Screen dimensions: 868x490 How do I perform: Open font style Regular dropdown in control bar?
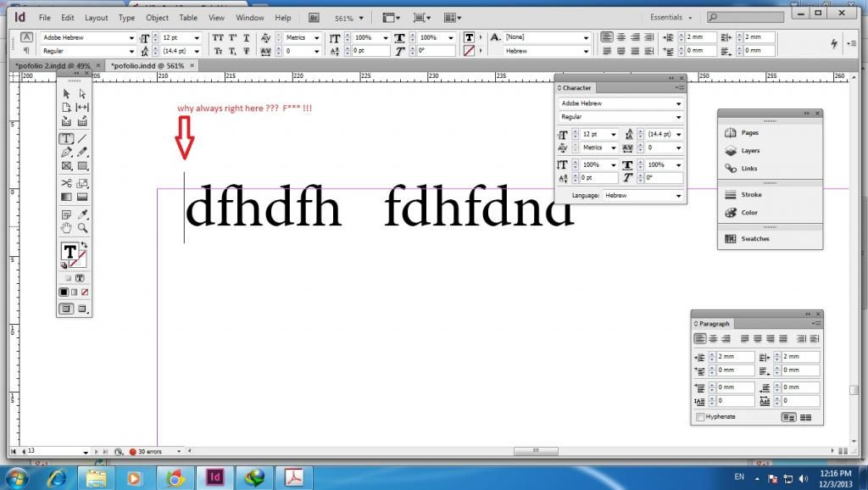pyautogui.click(x=131, y=51)
